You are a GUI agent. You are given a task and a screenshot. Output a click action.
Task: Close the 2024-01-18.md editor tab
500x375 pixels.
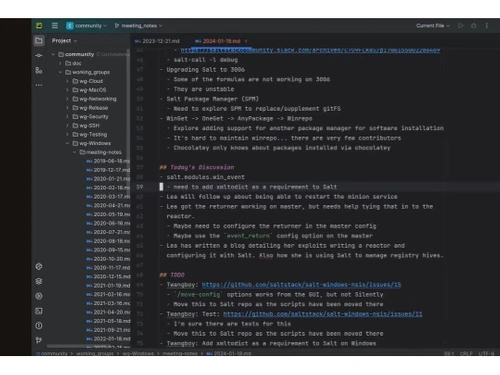(x=246, y=41)
